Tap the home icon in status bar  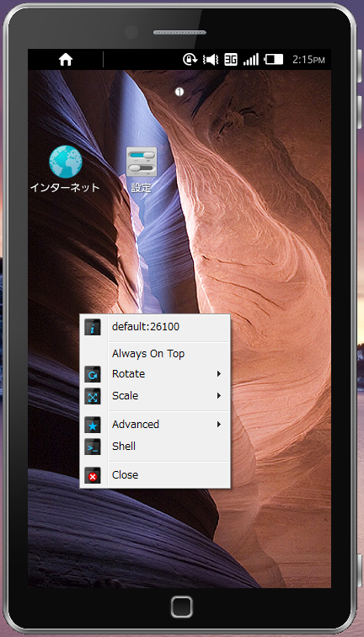(66, 60)
